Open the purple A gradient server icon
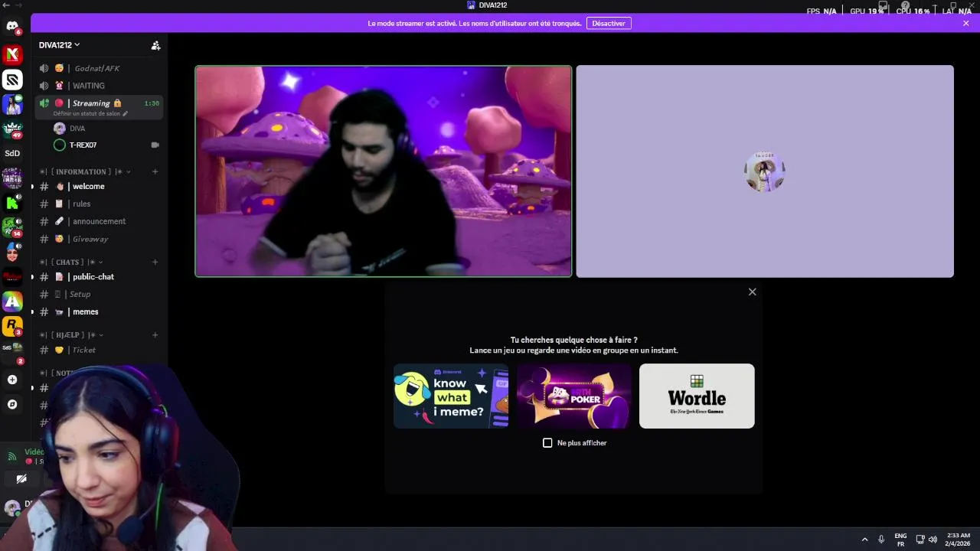 (12, 302)
